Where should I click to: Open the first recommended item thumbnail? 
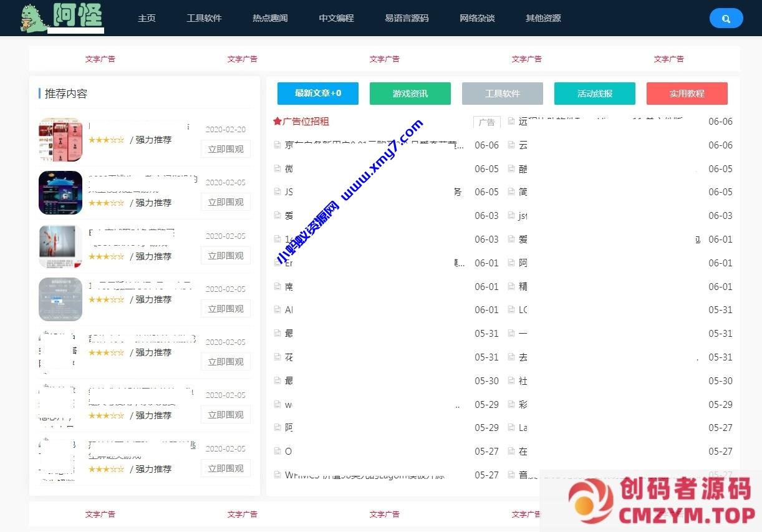pyautogui.click(x=60, y=139)
